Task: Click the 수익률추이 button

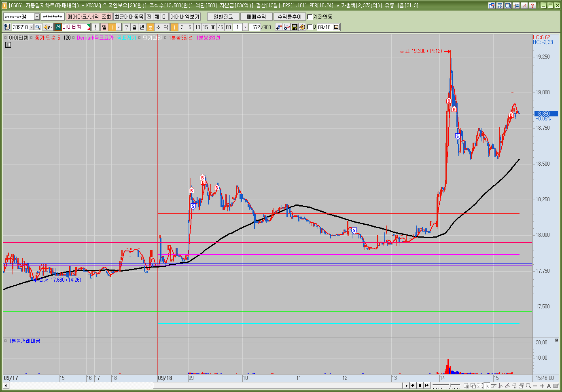Action: 289,17
